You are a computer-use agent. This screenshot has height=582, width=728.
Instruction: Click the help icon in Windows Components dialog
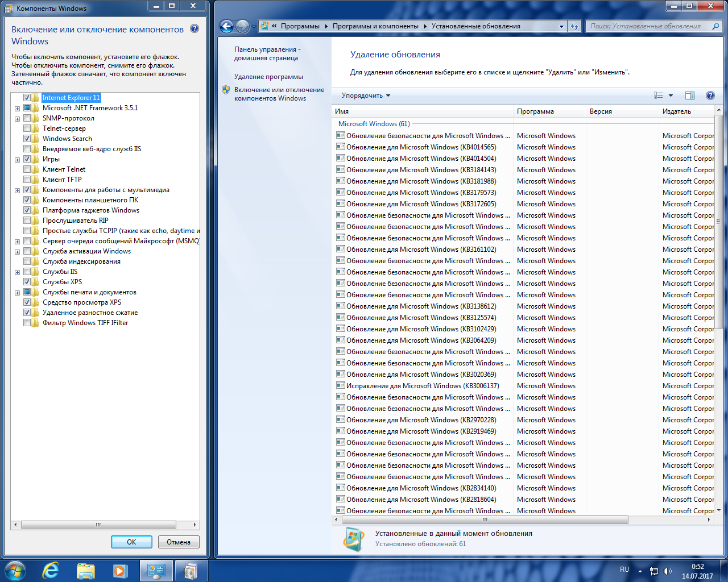(x=195, y=29)
